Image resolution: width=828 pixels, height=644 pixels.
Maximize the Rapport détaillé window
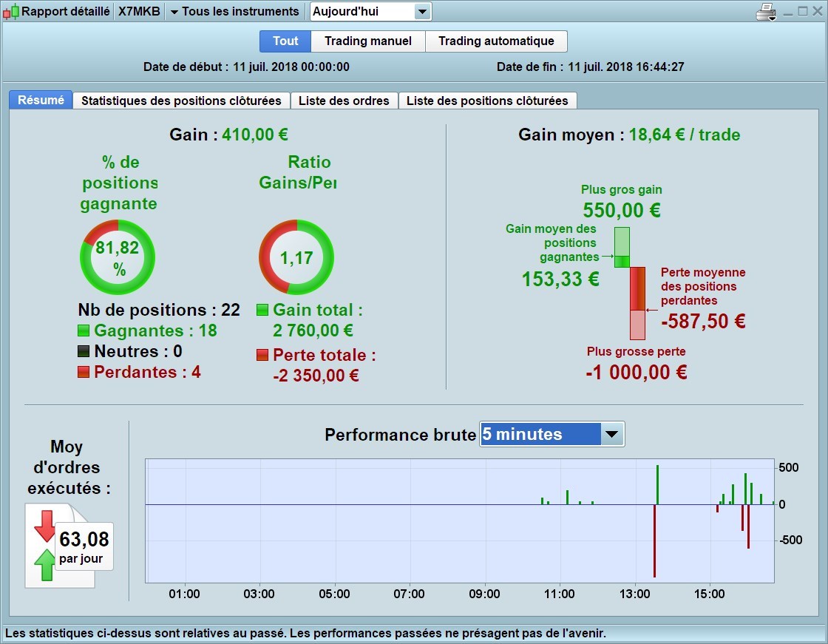coord(803,11)
